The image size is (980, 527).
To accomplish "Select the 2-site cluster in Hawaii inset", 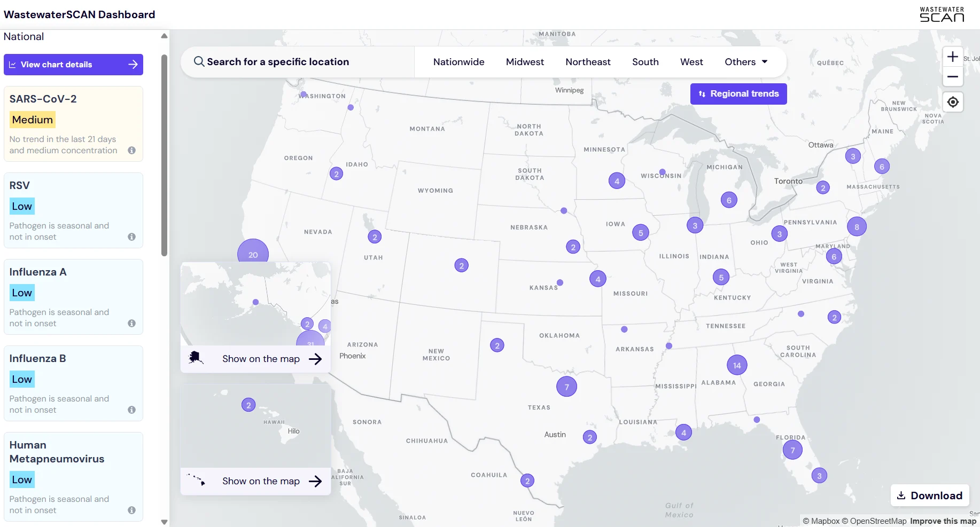I will 248,405.
